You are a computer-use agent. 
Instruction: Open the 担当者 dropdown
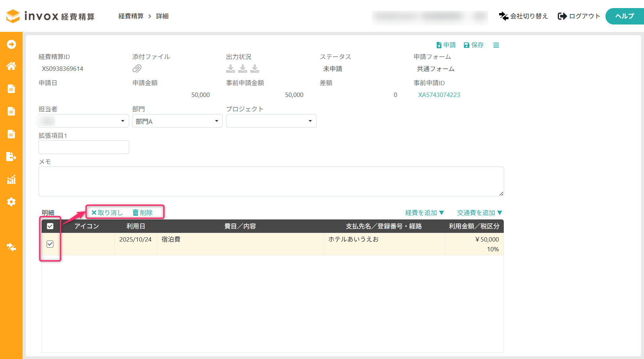pyautogui.click(x=84, y=121)
